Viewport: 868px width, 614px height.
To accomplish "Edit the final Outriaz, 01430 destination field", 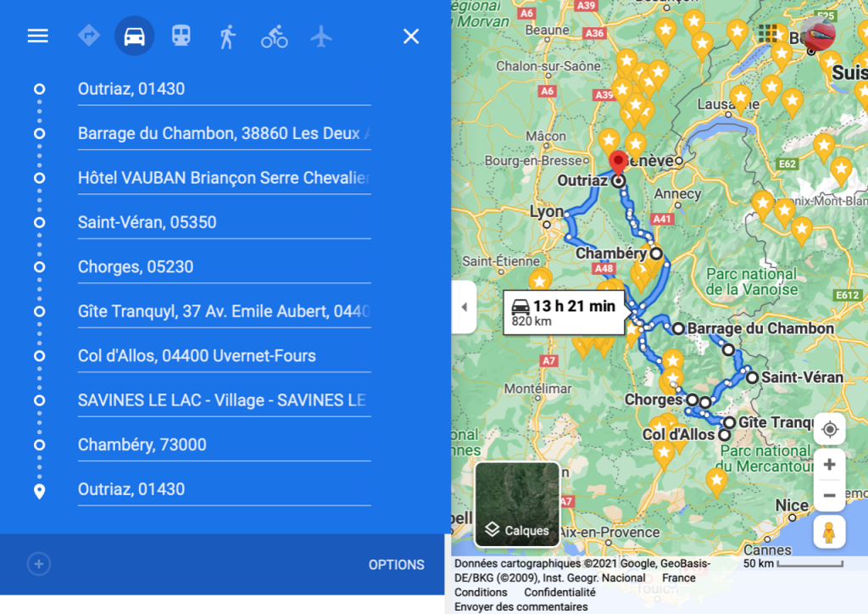I will point(224,489).
